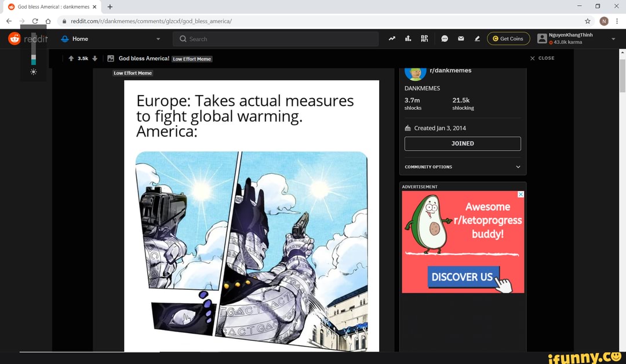Expand the NguyenKhangThinh user menu

[x=613, y=39]
